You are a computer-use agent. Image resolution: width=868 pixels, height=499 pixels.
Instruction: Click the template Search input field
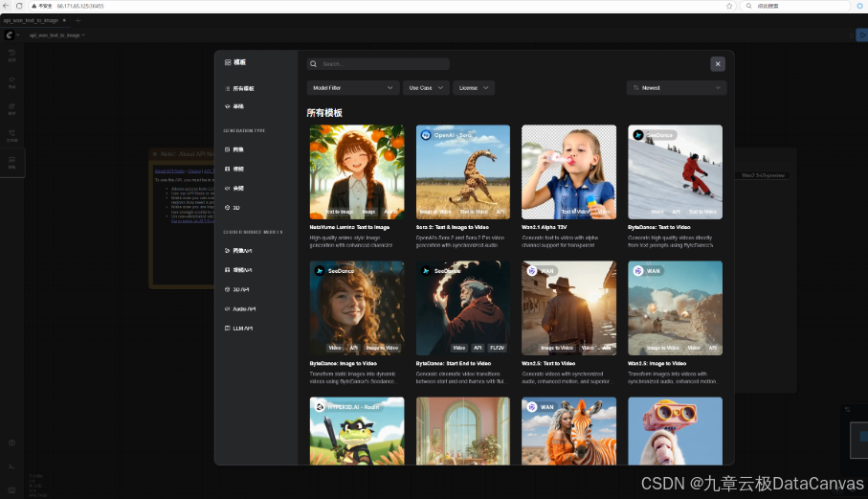click(x=378, y=63)
